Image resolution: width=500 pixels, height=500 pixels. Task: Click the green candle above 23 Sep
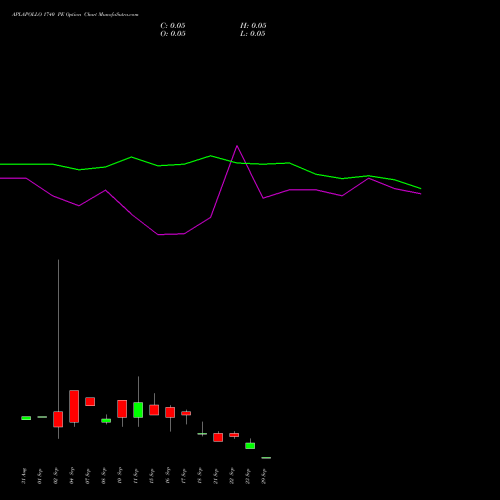tap(250, 446)
